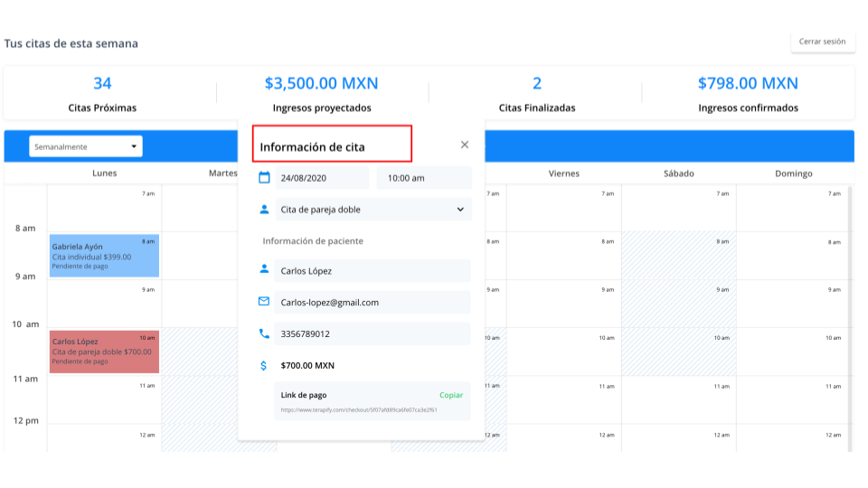Click the phone number field 3356789012
Viewport: 868px width, 488px height.
pos(372,334)
